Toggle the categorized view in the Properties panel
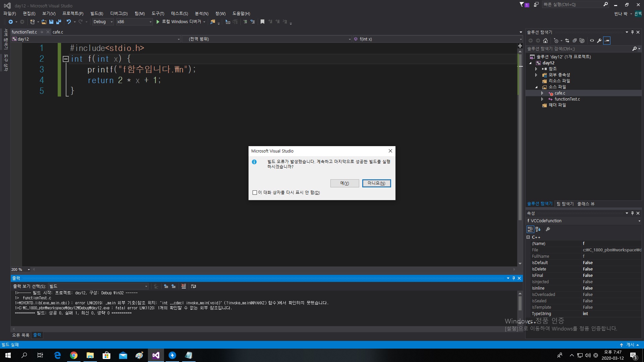This screenshot has width=644, height=362. coord(530,229)
